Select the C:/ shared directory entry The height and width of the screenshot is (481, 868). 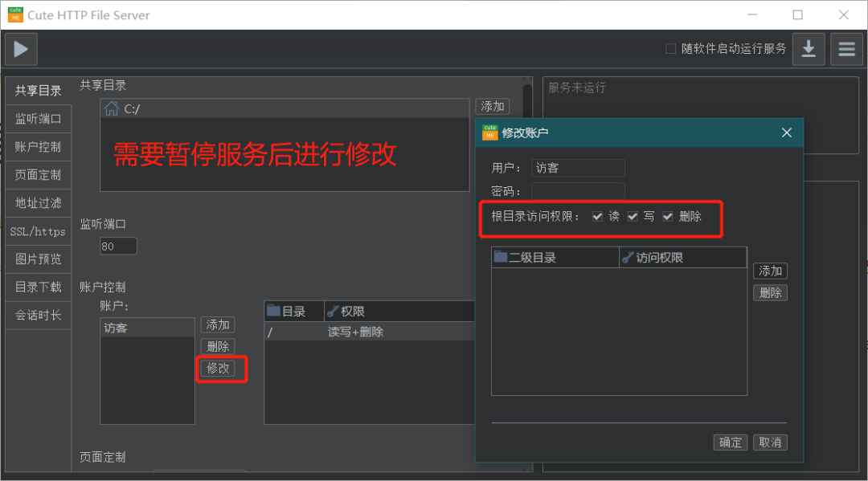285,109
